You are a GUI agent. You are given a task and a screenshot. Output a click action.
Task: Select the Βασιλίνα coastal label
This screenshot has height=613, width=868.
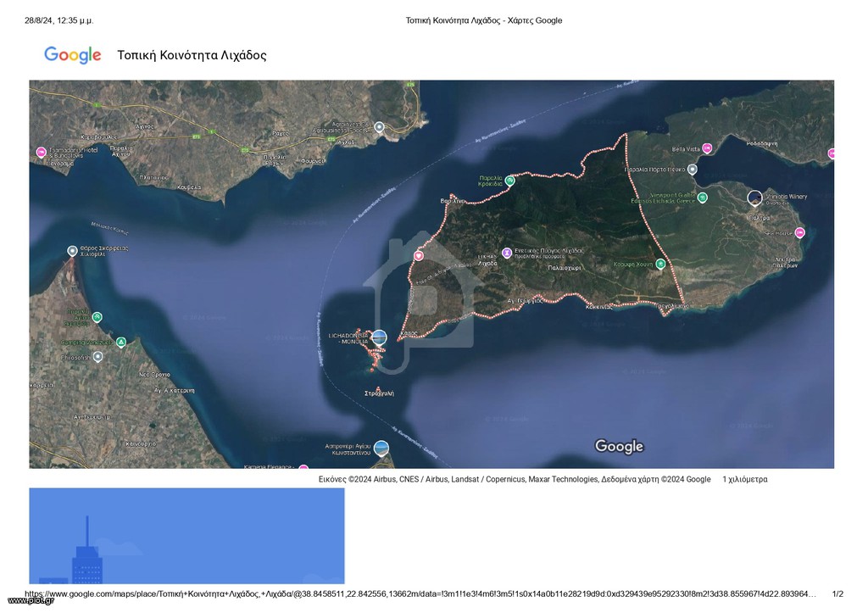click(x=453, y=200)
